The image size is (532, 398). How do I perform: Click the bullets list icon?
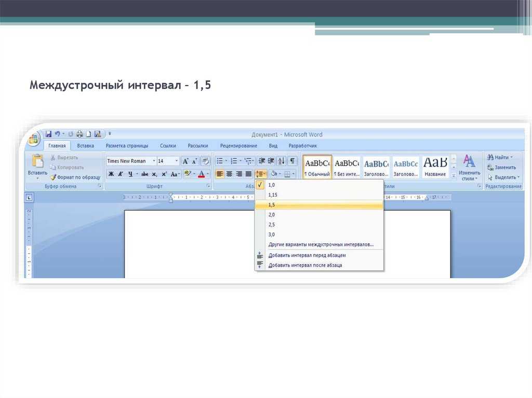(x=220, y=161)
